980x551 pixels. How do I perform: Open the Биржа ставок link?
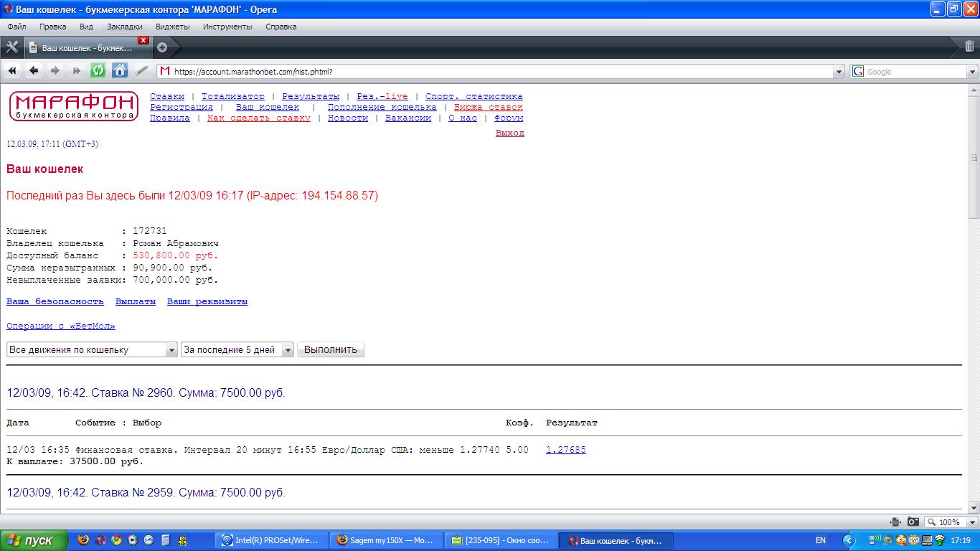[x=489, y=107]
